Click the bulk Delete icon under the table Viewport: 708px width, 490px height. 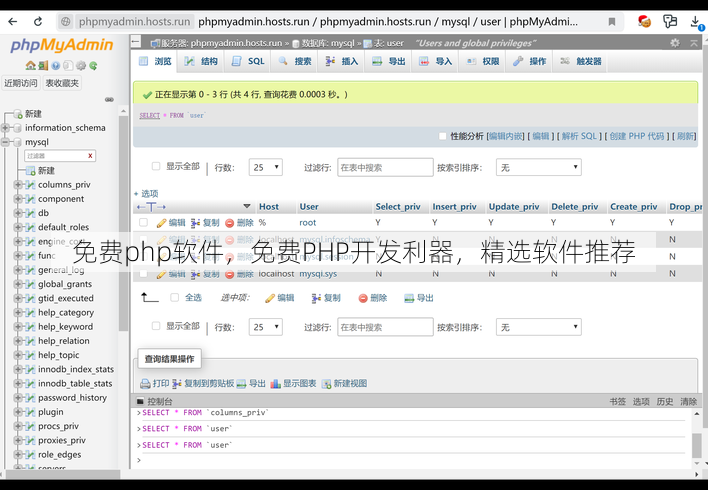pyautogui.click(x=363, y=298)
